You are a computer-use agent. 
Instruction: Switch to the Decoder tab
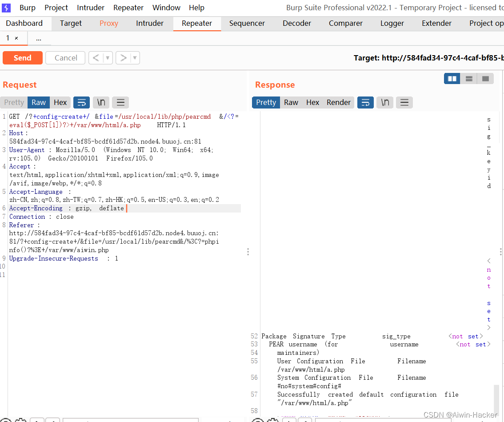pyautogui.click(x=297, y=24)
